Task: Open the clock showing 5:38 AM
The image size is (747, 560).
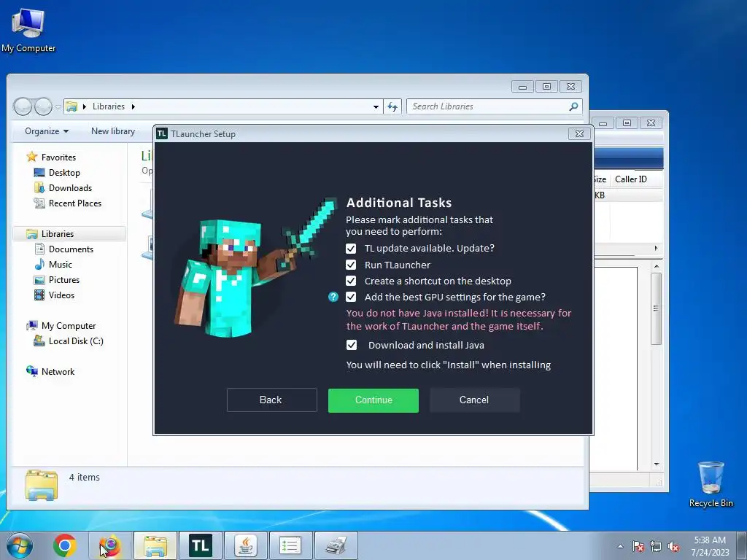Action: [x=710, y=546]
